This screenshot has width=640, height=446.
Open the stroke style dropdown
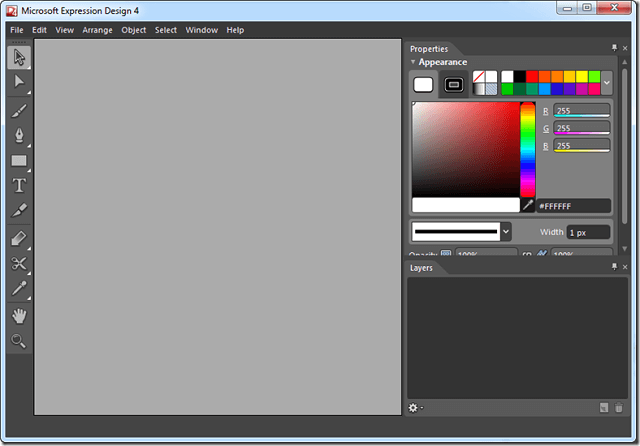click(x=506, y=232)
